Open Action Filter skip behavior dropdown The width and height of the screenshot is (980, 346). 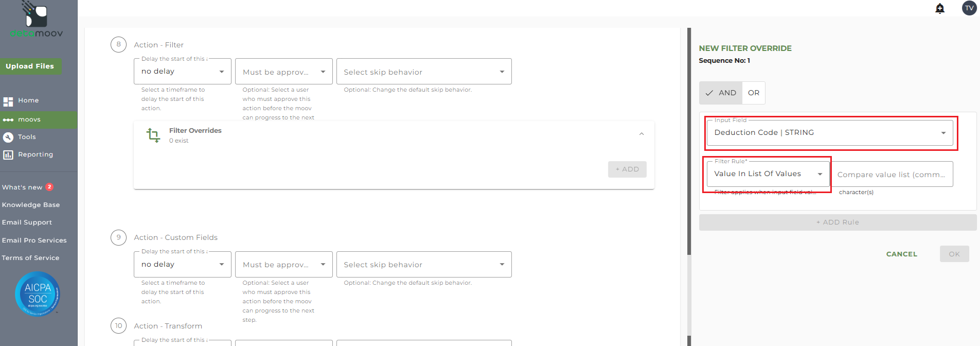[424, 72]
